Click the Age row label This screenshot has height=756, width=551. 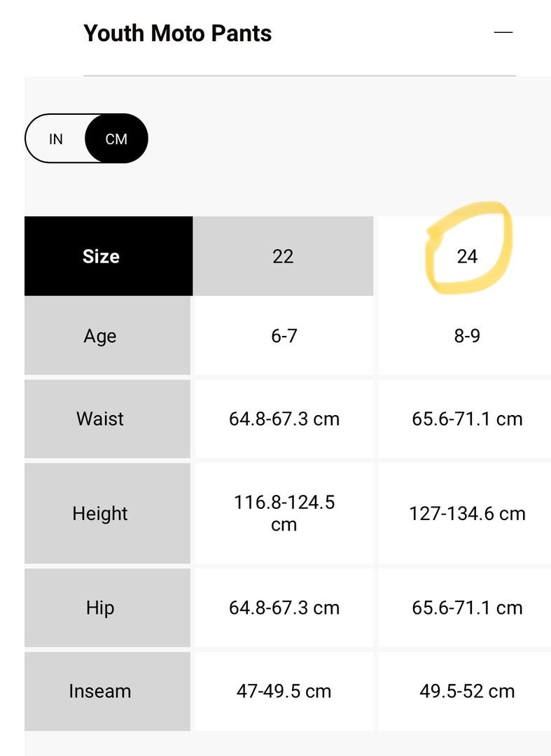[x=100, y=336]
